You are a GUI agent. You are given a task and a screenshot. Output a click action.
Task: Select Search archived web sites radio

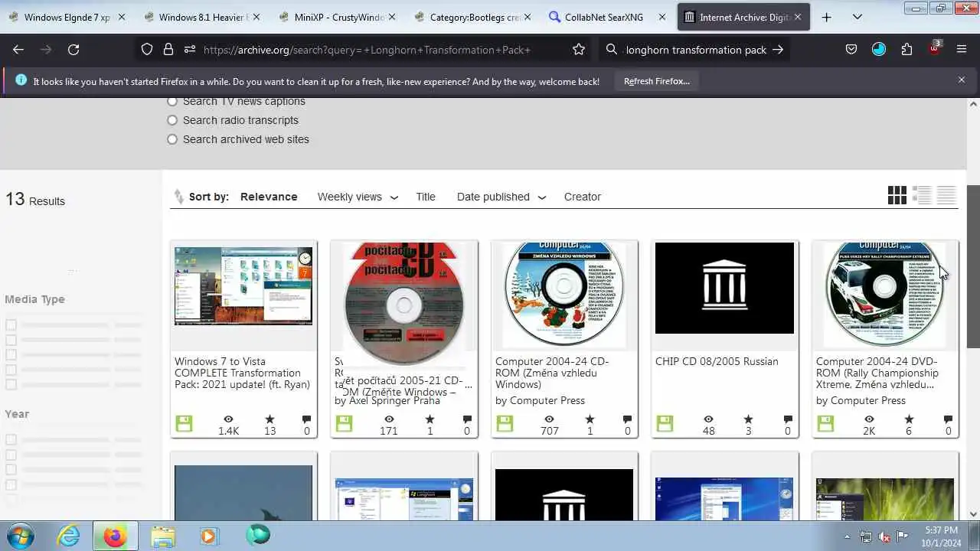tap(172, 139)
